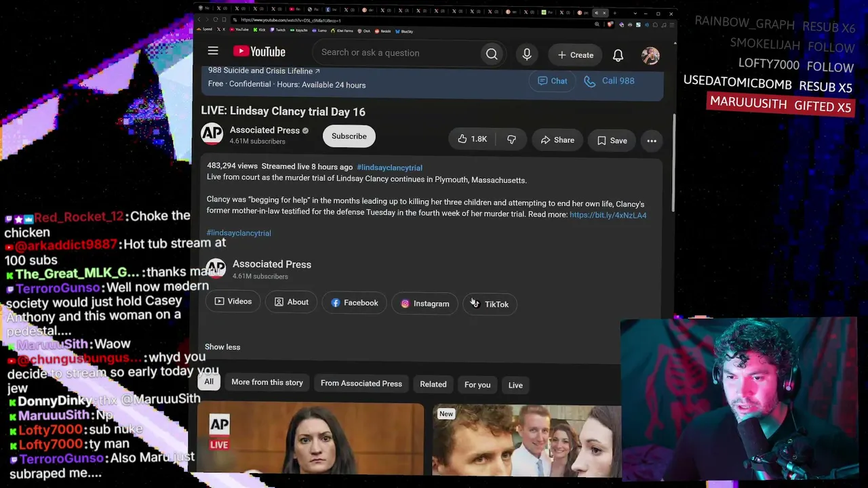Share this video
Image resolution: width=868 pixels, height=488 pixels.
pos(557,140)
